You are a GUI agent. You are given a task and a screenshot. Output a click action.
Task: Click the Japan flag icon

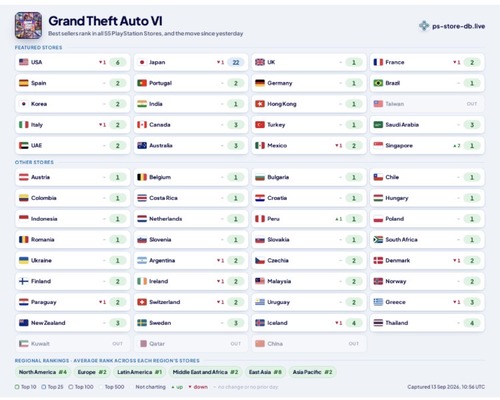click(142, 62)
